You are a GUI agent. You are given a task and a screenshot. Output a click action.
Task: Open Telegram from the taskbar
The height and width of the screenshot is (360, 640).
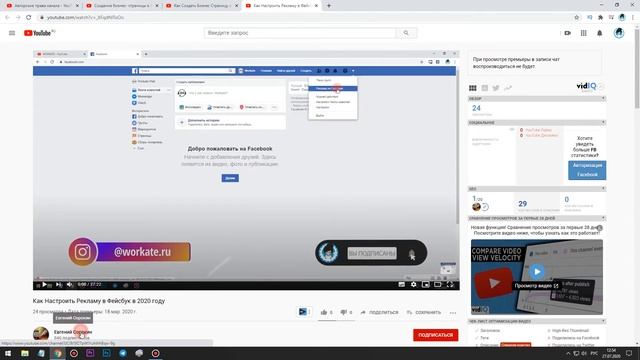(123, 353)
